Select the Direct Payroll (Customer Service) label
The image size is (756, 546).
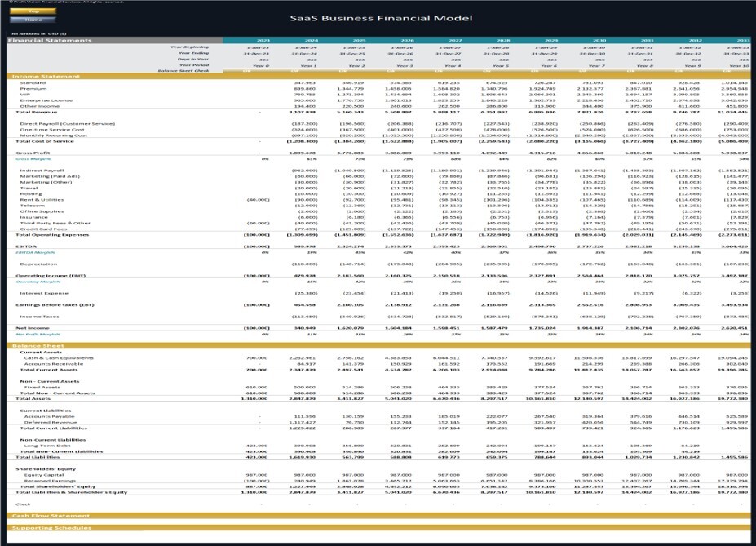(67, 123)
